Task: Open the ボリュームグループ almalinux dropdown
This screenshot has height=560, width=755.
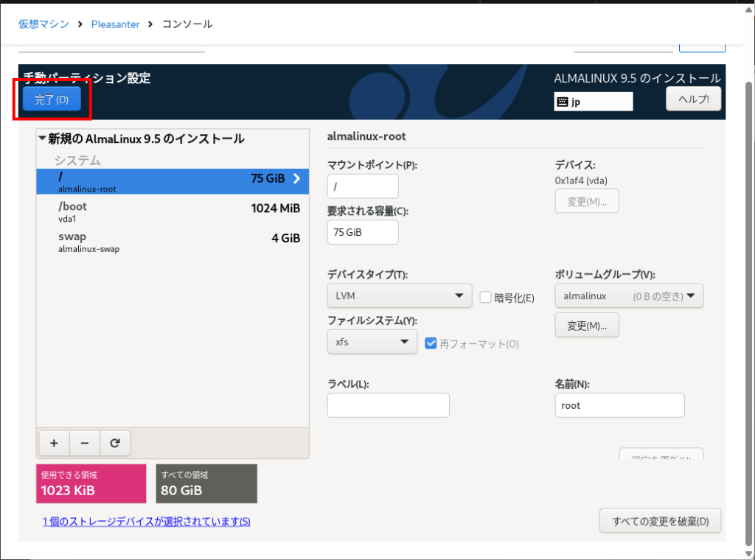Action: [629, 296]
